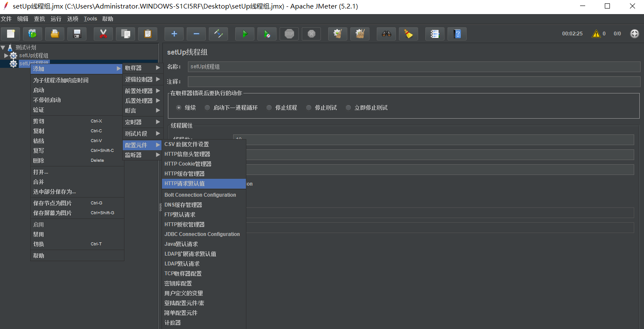Click the Function Helper list icon
The image size is (644, 329).
(435, 34)
